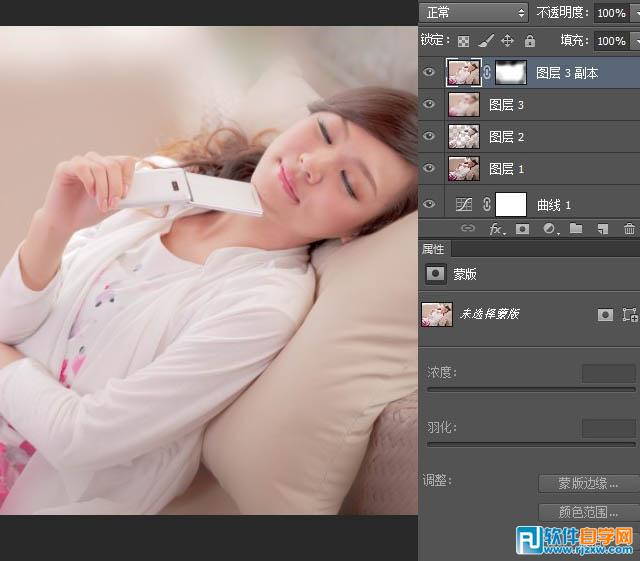
Task: Add layer mask icon in layers panel
Action: [522, 229]
